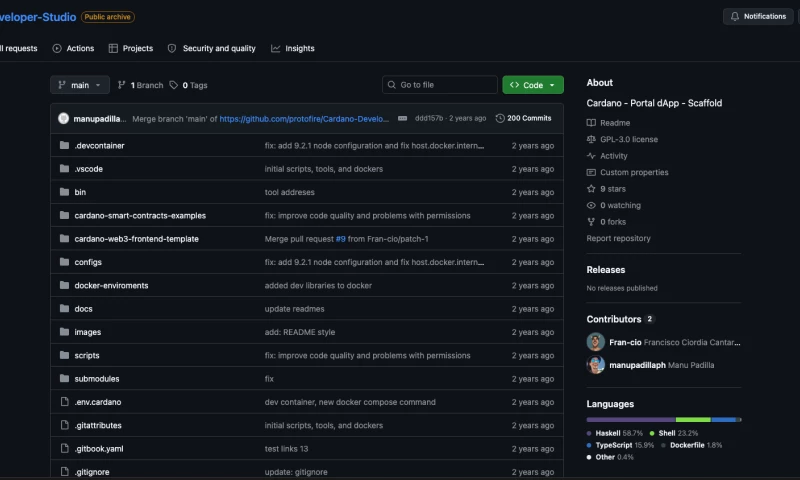Click the Go to file search field
Screen dimensions: 800x480
point(439,85)
